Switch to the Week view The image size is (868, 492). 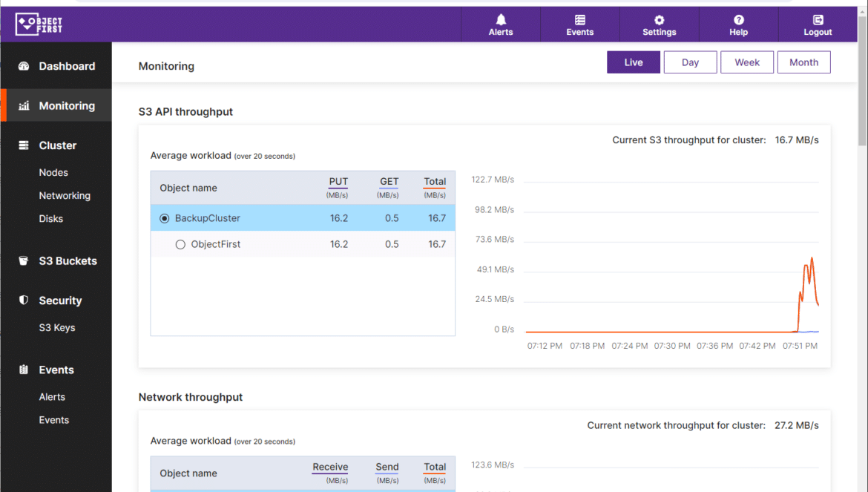pos(747,62)
